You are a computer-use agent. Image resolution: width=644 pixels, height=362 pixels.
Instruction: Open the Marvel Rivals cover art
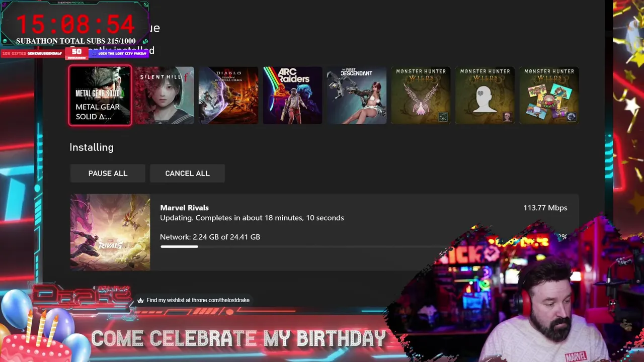[x=110, y=232]
